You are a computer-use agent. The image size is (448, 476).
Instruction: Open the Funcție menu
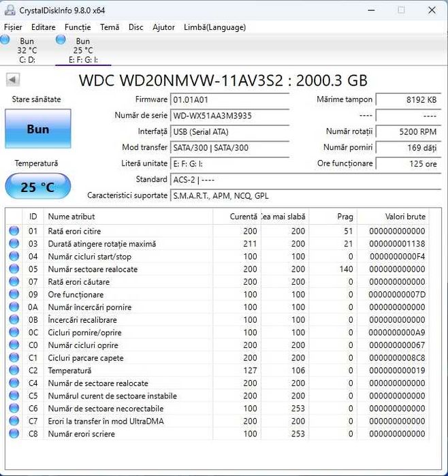coord(78,27)
